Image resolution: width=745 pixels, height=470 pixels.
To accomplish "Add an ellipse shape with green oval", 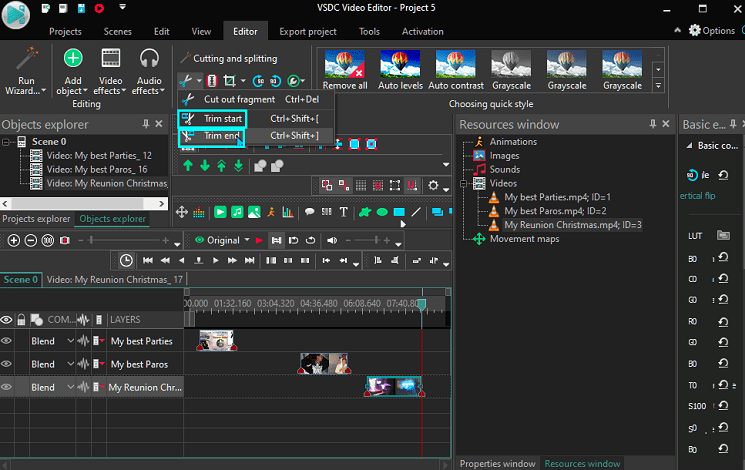I will (x=382, y=212).
